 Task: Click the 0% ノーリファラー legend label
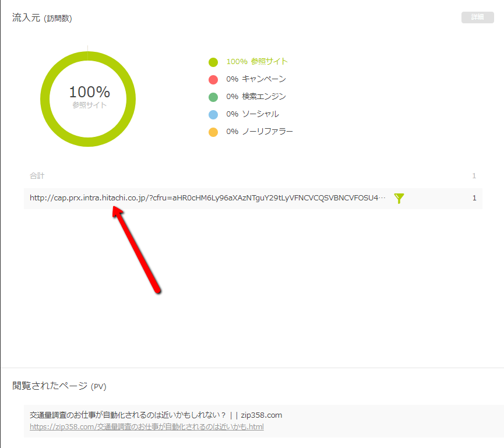pos(259,132)
